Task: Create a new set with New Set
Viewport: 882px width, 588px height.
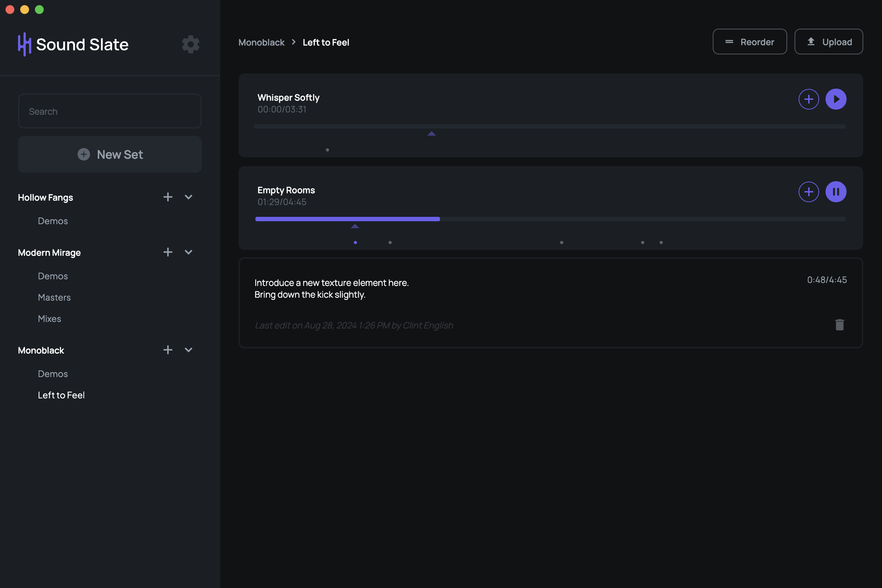Action: point(110,154)
